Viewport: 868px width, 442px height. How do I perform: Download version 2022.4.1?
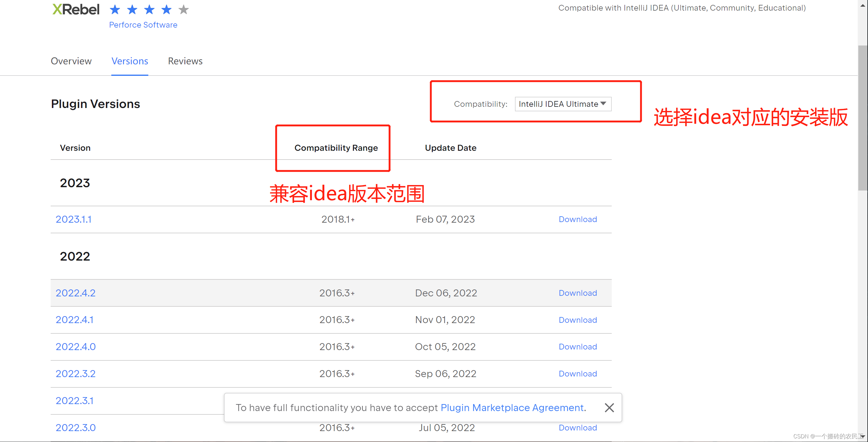[578, 320]
